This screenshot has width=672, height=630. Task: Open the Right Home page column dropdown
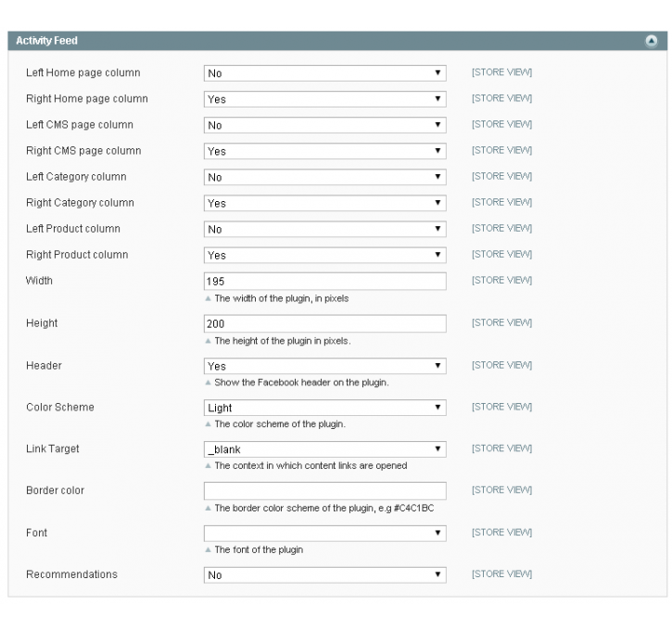click(x=324, y=99)
